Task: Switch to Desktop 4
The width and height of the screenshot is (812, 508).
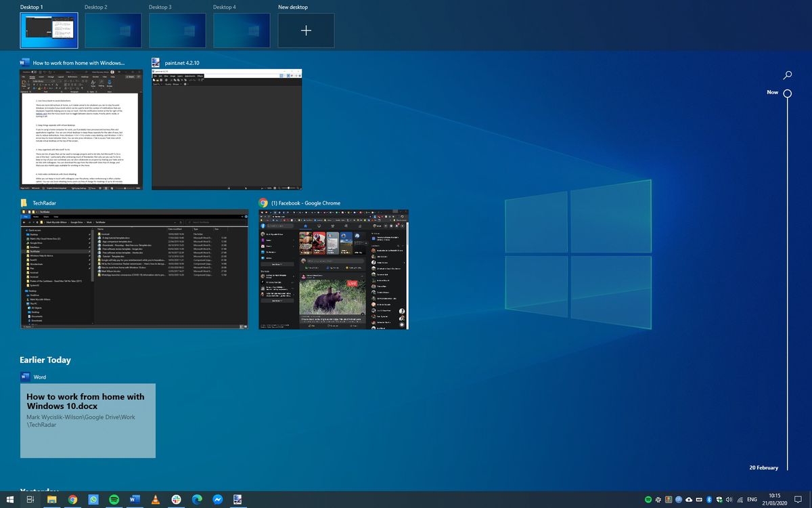Action: 242,30
